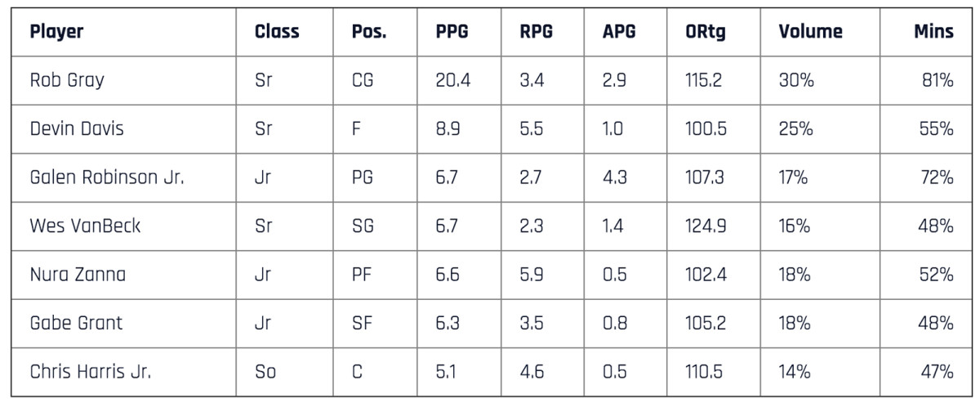Viewport: 980px width, 403px height.
Task: Select the Wes VanBeck row name
Action: (84, 226)
